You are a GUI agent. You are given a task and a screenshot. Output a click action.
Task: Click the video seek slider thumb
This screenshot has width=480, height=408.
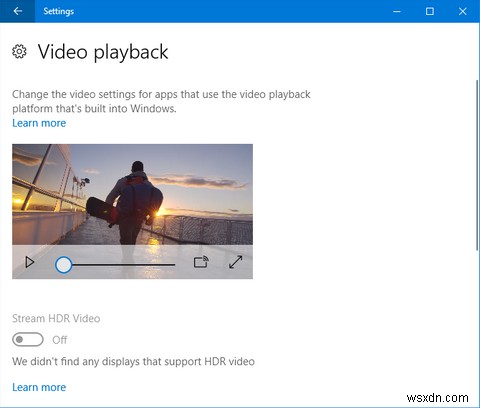pos(63,265)
